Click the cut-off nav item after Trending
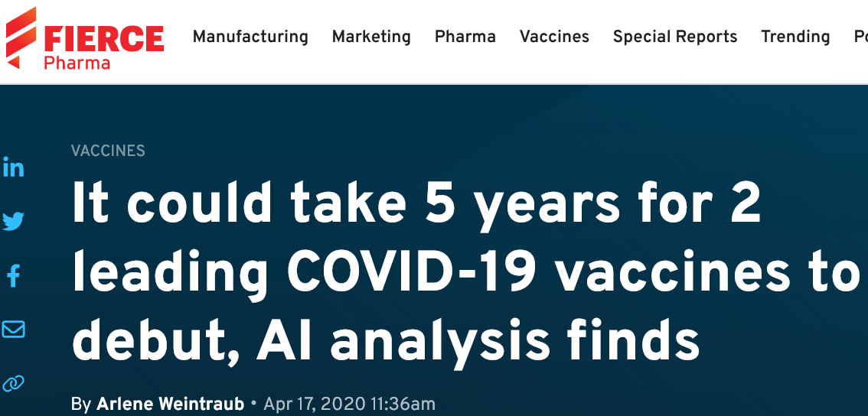This screenshot has height=416, width=868. [x=860, y=37]
